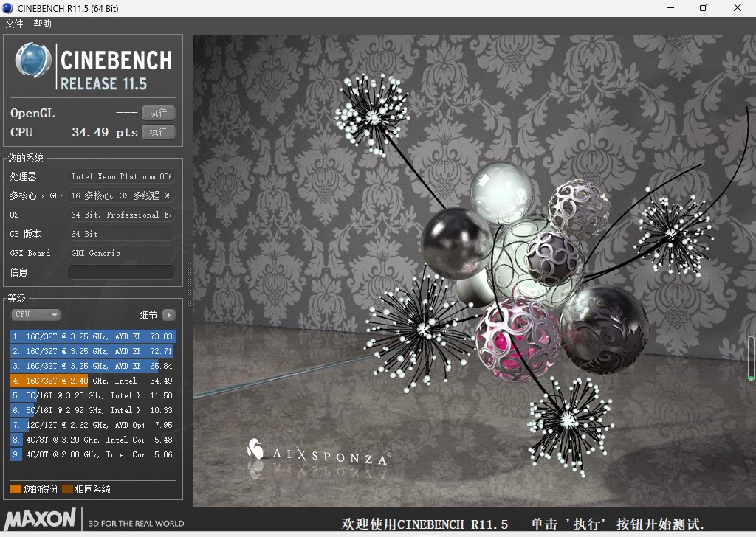Run the CPU benchmark with 执行

coord(158,132)
